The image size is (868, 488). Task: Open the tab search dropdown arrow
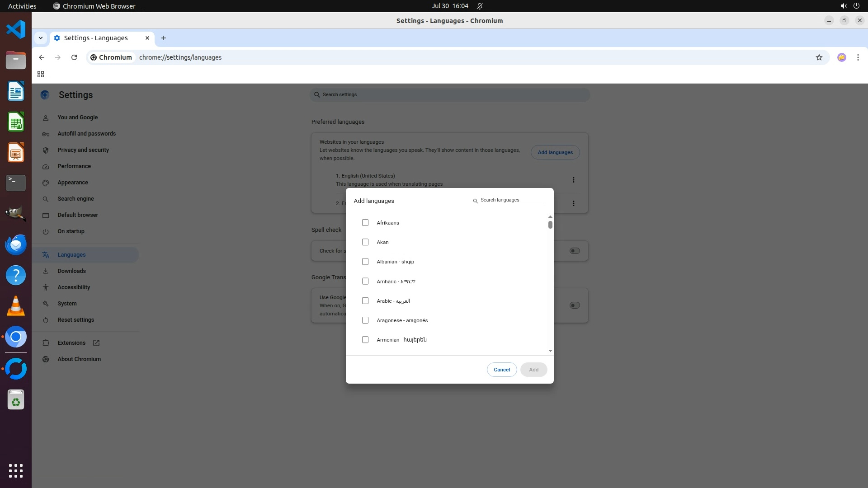41,38
